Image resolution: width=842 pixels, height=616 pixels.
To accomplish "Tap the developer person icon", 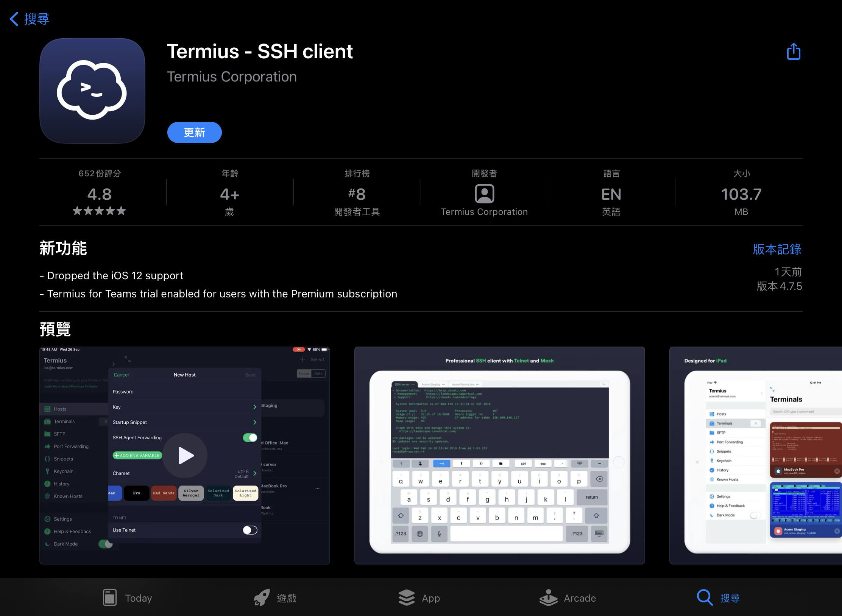I will 484,194.
